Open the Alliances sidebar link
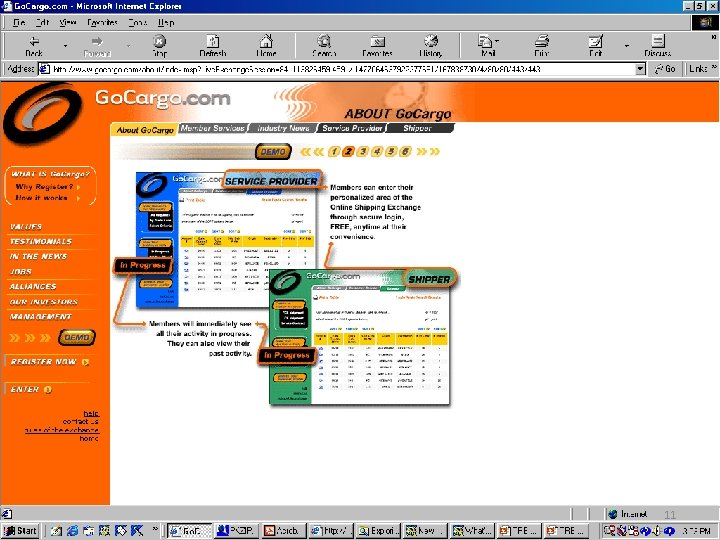This screenshot has width=720, height=540. coord(33,287)
